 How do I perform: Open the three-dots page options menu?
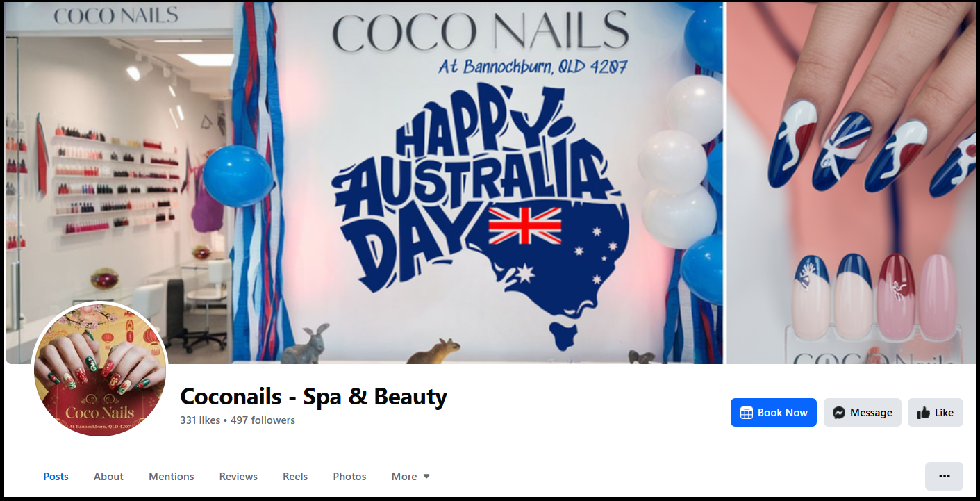click(944, 476)
